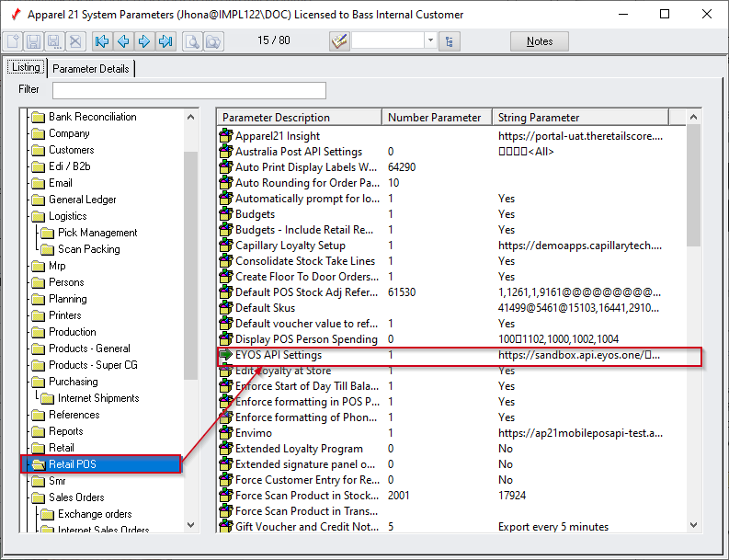Select the Company folder in the tree
The image size is (729, 560).
pyautogui.click(x=61, y=133)
